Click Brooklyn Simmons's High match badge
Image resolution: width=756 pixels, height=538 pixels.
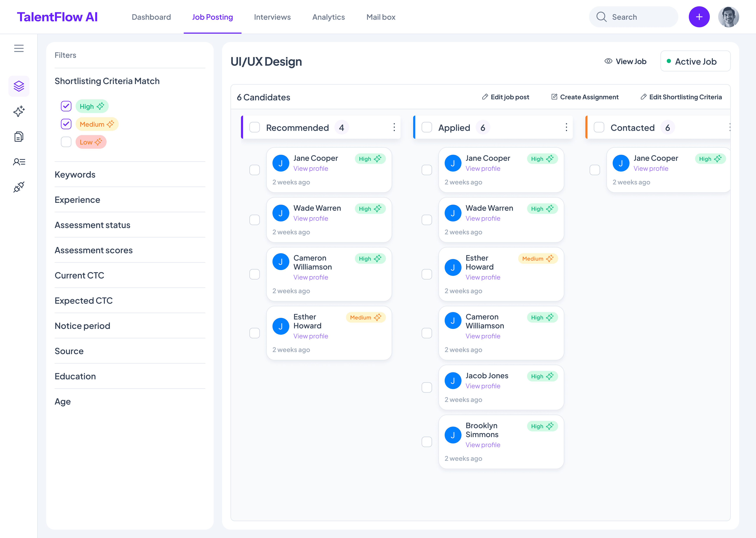point(542,426)
